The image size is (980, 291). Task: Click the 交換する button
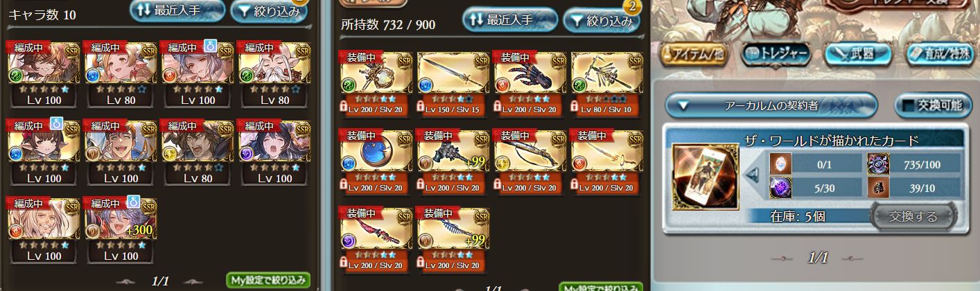point(913,217)
